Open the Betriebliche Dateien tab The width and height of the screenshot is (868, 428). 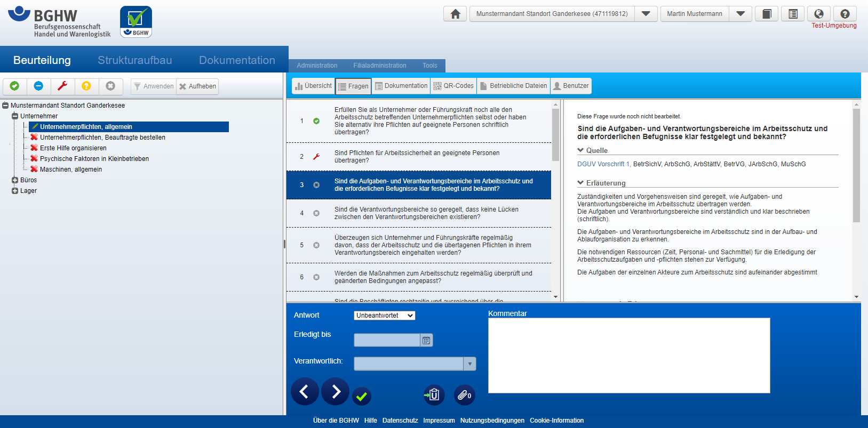pyautogui.click(x=514, y=86)
